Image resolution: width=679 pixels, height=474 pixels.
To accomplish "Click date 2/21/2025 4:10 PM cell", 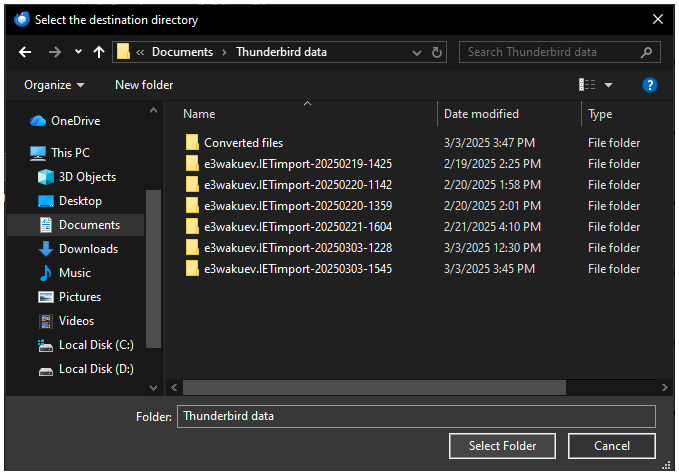I will (492, 227).
